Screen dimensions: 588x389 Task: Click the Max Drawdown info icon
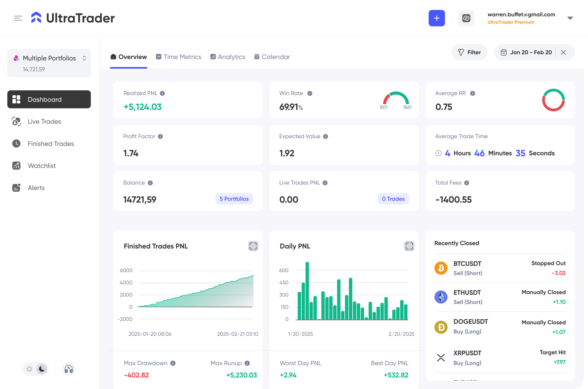pyautogui.click(x=173, y=363)
